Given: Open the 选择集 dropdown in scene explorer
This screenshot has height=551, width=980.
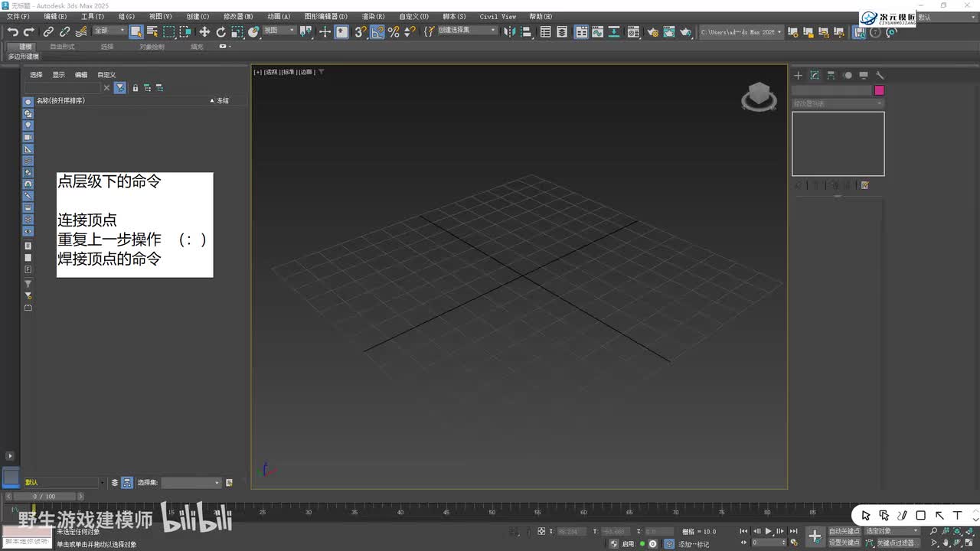Looking at the screenshot, I should (191, 482).
